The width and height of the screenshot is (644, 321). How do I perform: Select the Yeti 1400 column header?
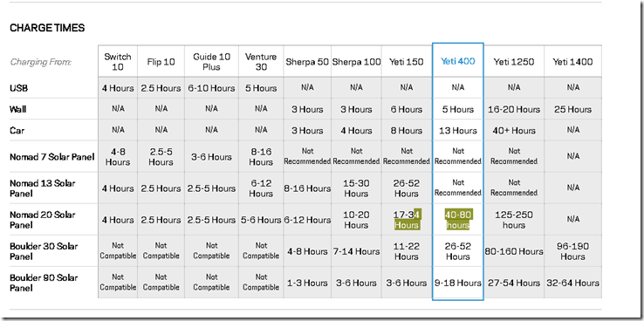(x=572, y=62)
